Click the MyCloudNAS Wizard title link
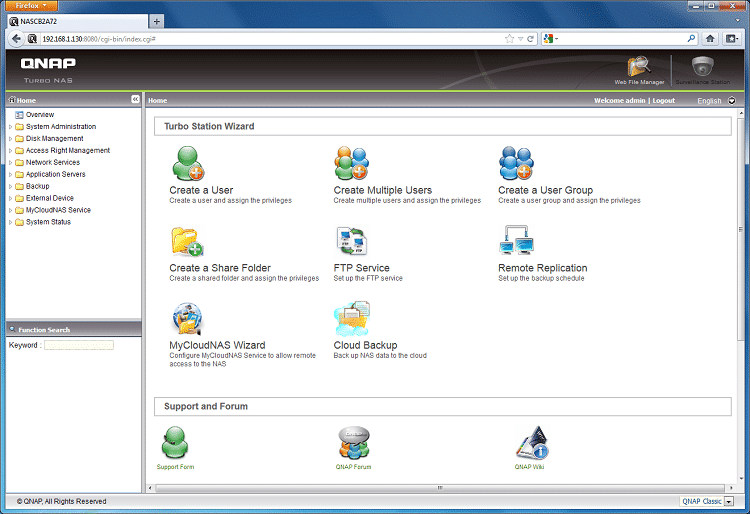Screen dimensions: 750x514 pyautogui.click(x=217, y=345)
